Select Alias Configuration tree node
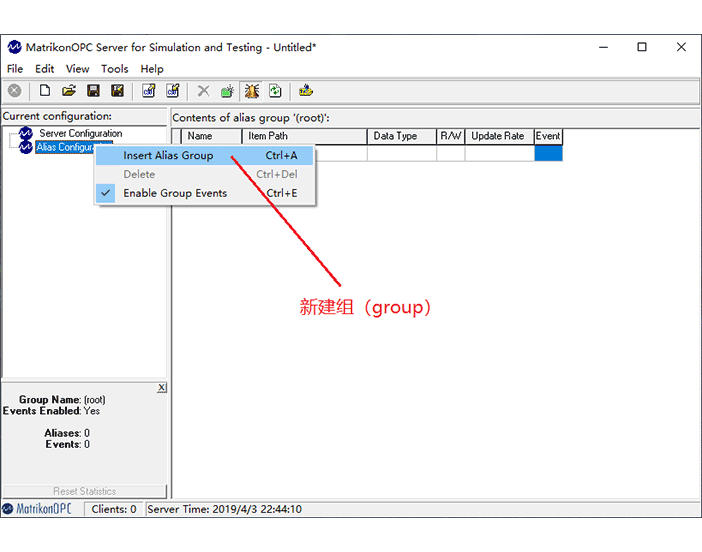Screen dimensions: 702x552 coord(65,147)
